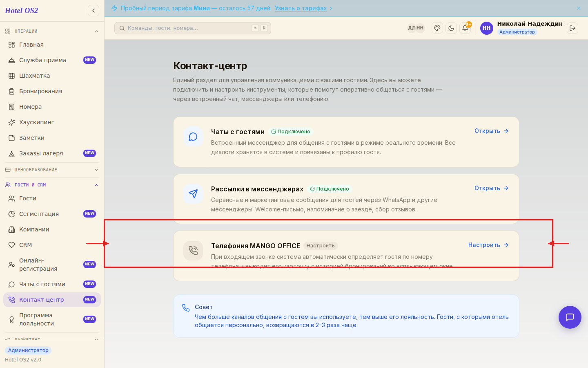Viewport: 588px width, 368px height.
Task: Click the Совет phone icon
Action: click(186, 308)
